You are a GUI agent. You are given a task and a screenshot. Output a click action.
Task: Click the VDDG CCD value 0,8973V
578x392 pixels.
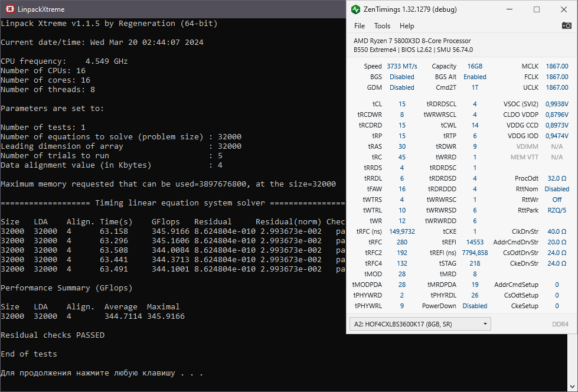click(557, 125)
